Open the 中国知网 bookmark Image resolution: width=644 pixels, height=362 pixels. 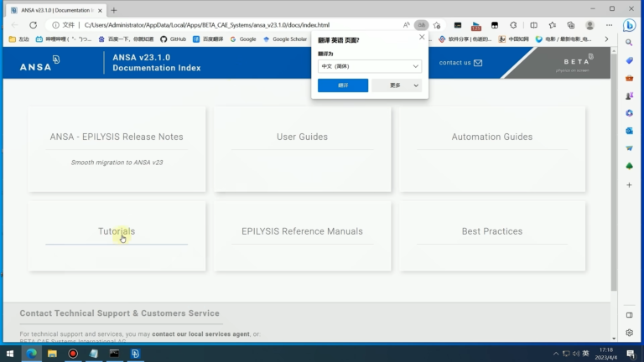point(513,39)
